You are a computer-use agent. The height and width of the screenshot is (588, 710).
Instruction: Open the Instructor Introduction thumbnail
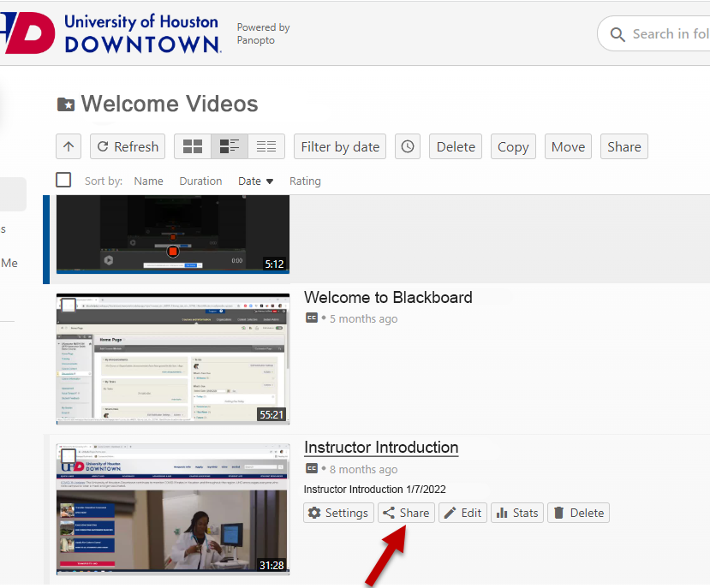[173, 509]
